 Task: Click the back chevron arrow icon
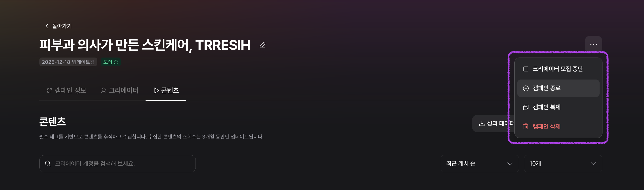tap(47, 26)
